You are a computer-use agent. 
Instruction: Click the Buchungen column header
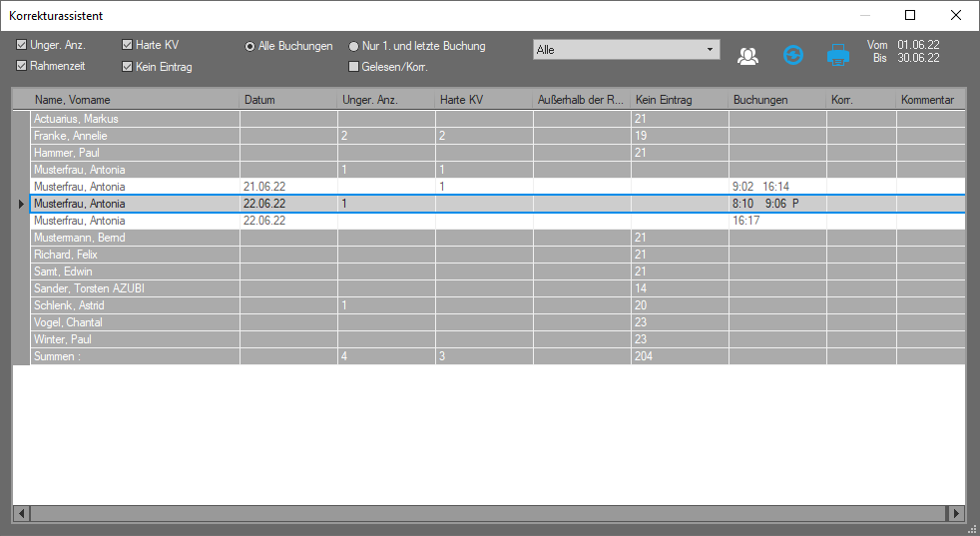tap(776, 100)
